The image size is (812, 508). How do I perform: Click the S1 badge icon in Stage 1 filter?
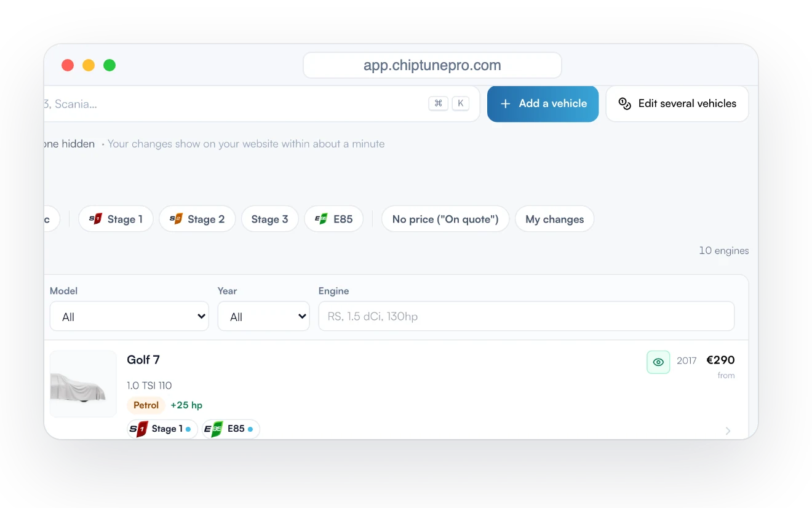coord(95,219)
